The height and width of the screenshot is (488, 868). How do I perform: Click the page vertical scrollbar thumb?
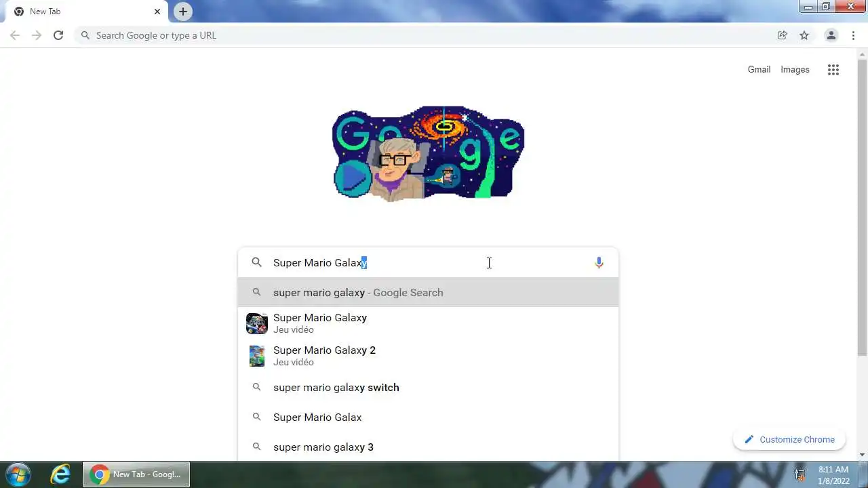863,206
